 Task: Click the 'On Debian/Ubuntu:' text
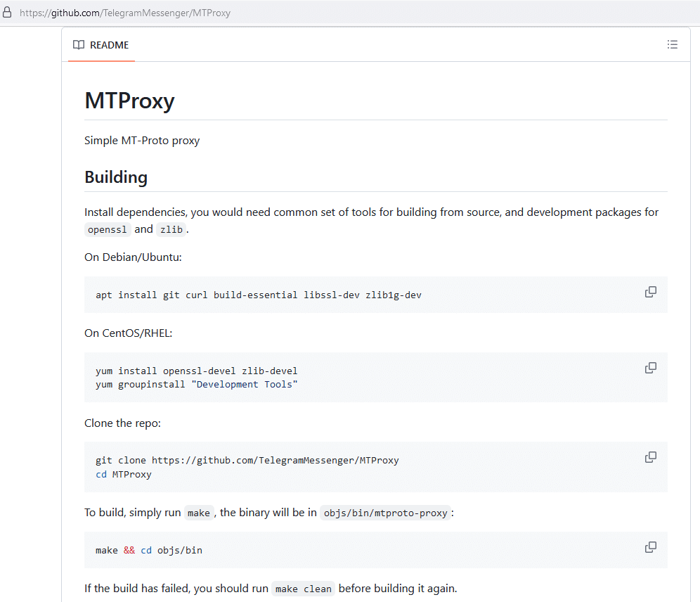click(133, 257)
